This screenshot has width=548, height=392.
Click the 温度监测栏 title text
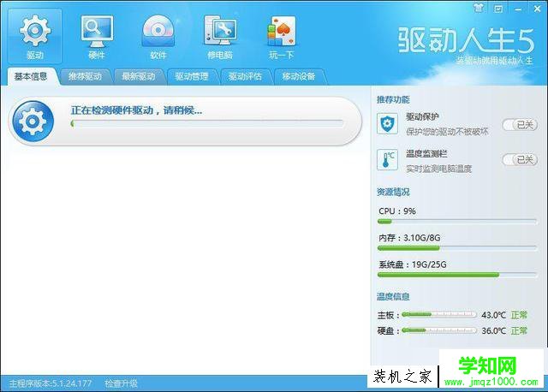pyautogui.click(x=426, y=154)
